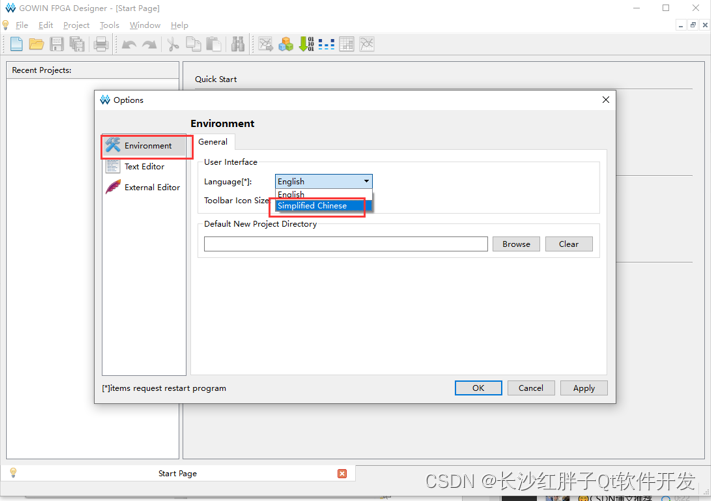Click the last chart toolbar icon

(366, 44)
